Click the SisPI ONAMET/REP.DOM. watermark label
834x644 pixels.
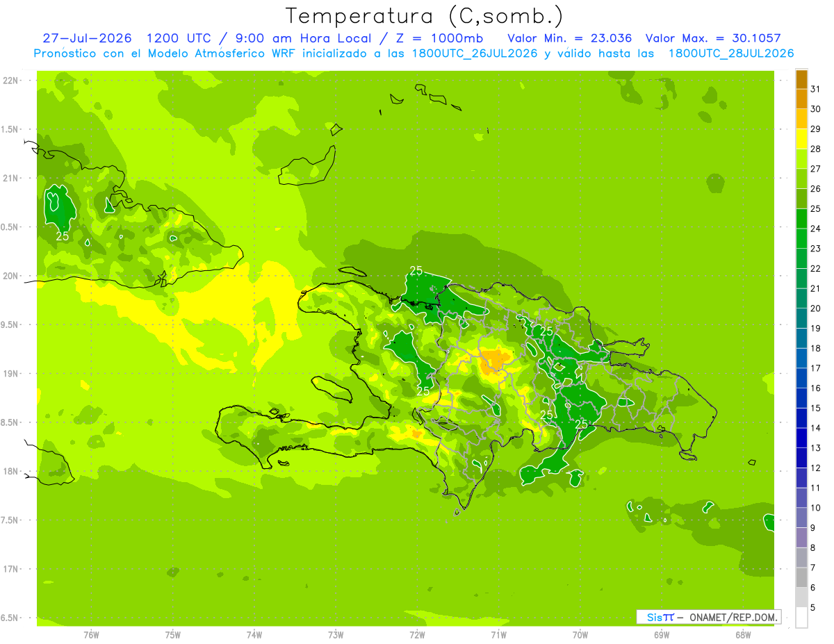point(709,617)
